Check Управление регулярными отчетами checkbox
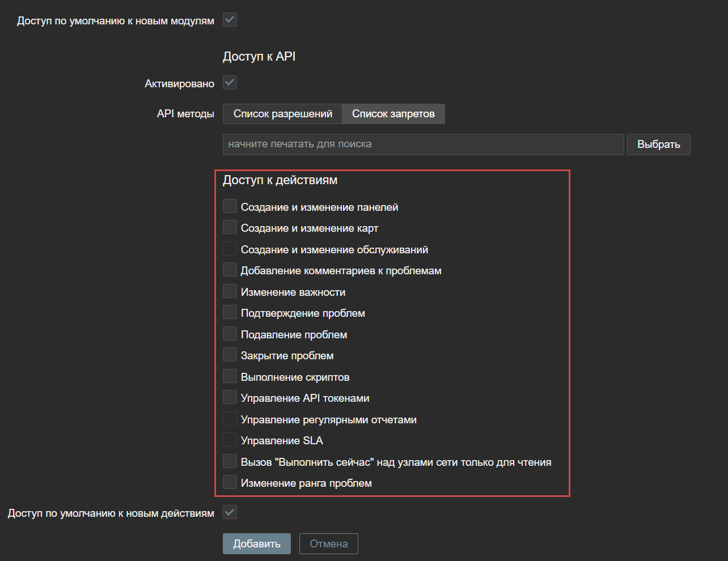 pyautogui.click(x=230, y=418)
